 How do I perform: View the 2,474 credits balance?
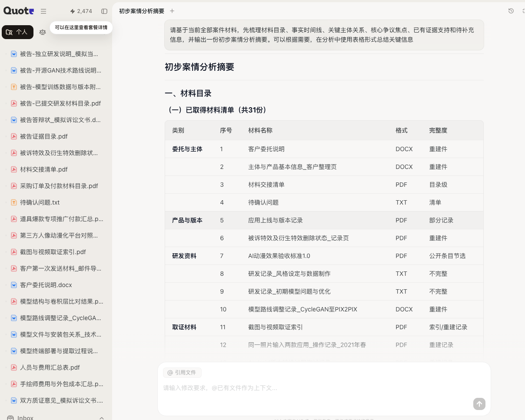point(81,11)
